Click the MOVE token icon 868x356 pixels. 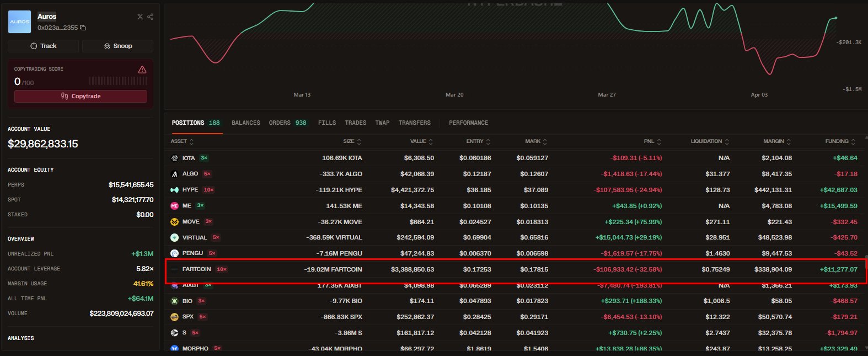coord(174,222)
